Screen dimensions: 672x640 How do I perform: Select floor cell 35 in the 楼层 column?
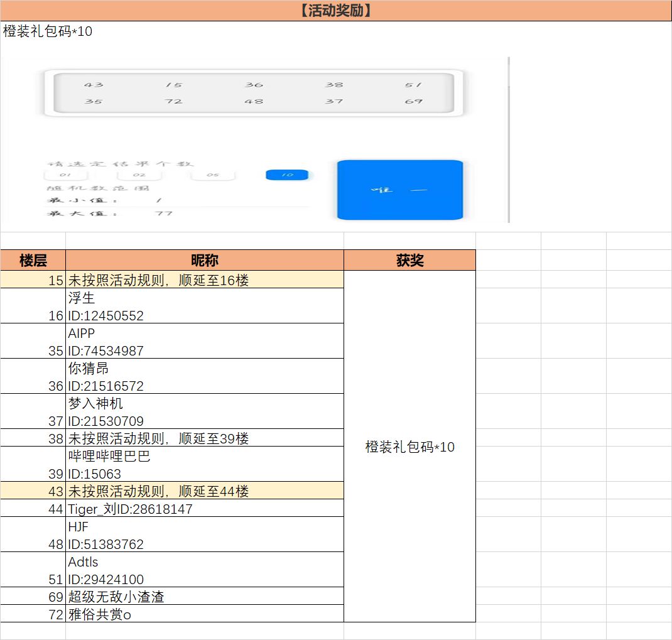(33, 341)
